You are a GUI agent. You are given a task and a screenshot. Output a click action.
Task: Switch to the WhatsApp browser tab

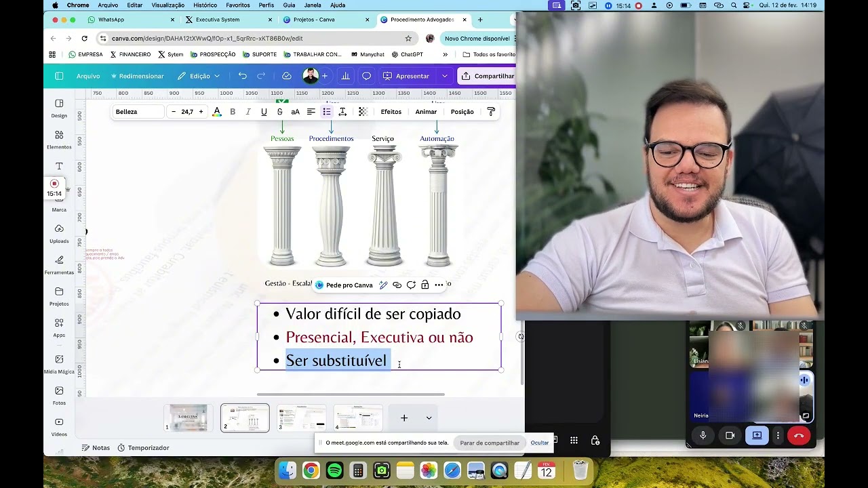click(131, 20)
